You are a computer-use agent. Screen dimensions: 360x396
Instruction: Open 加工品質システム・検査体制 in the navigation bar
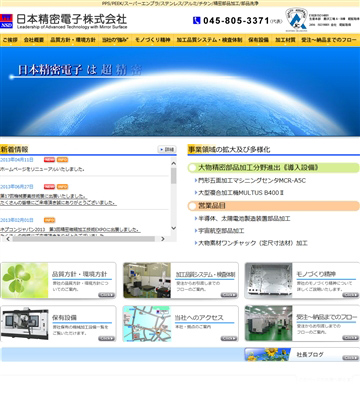(209, 40)
